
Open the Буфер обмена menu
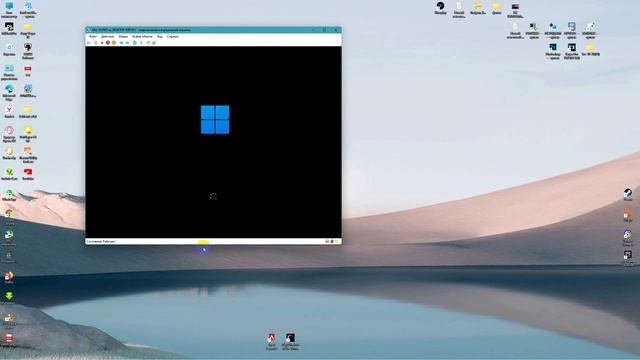coord(142,36)
